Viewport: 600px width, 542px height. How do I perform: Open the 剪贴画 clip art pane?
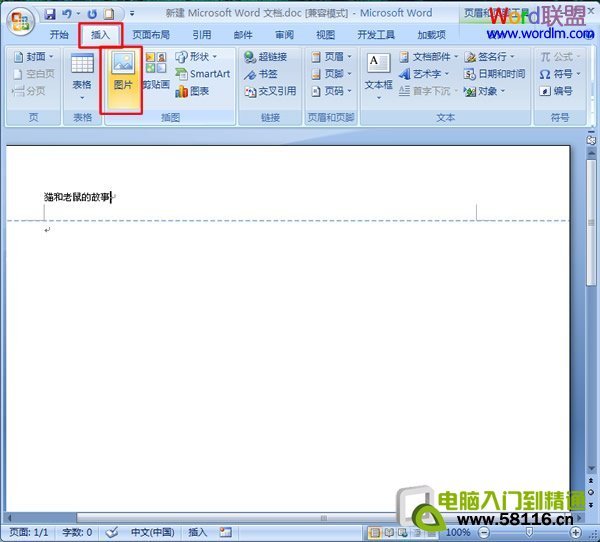pos(156,71)
